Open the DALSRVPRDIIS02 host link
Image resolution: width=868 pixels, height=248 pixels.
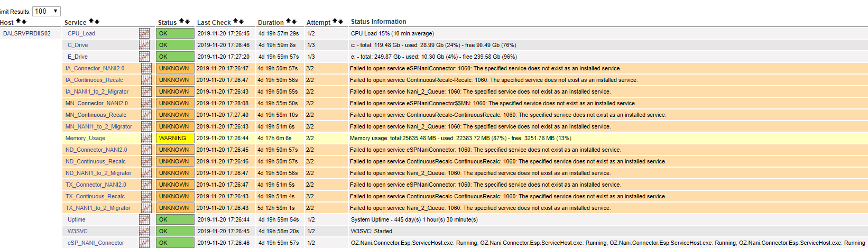point(27,33)
